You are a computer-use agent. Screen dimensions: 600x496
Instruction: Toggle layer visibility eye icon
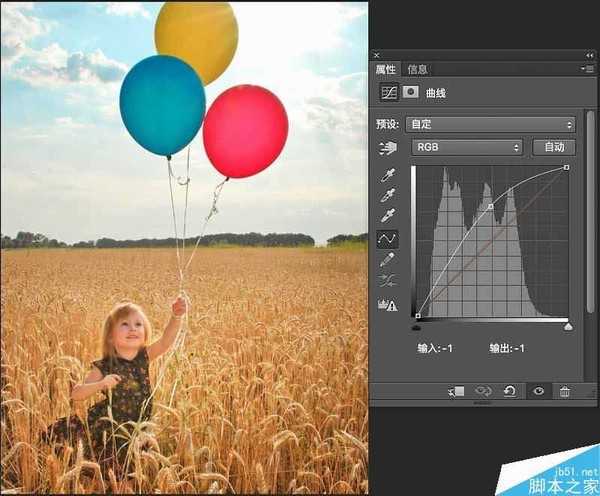[538, 391]
